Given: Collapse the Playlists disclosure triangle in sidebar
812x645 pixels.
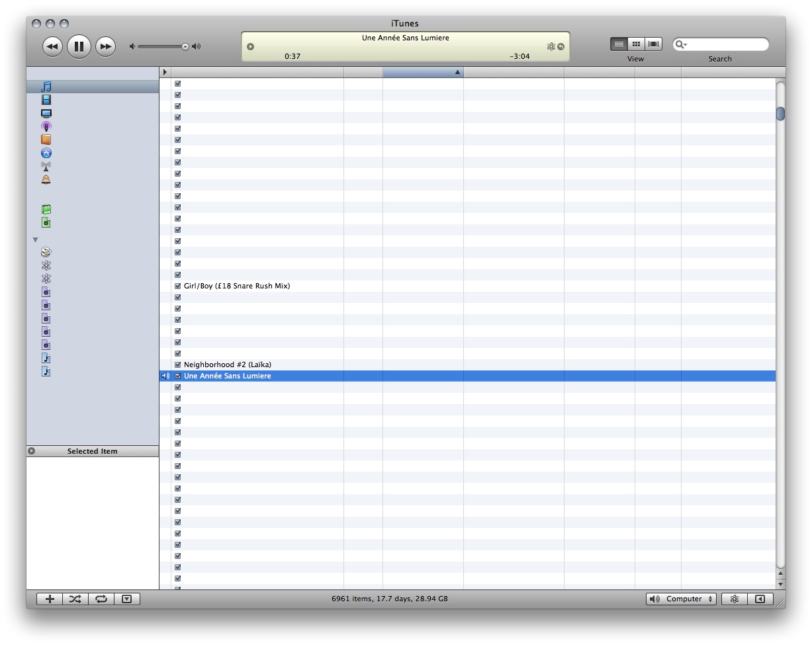Looking at the screenshot, I should tap(36, 240).
